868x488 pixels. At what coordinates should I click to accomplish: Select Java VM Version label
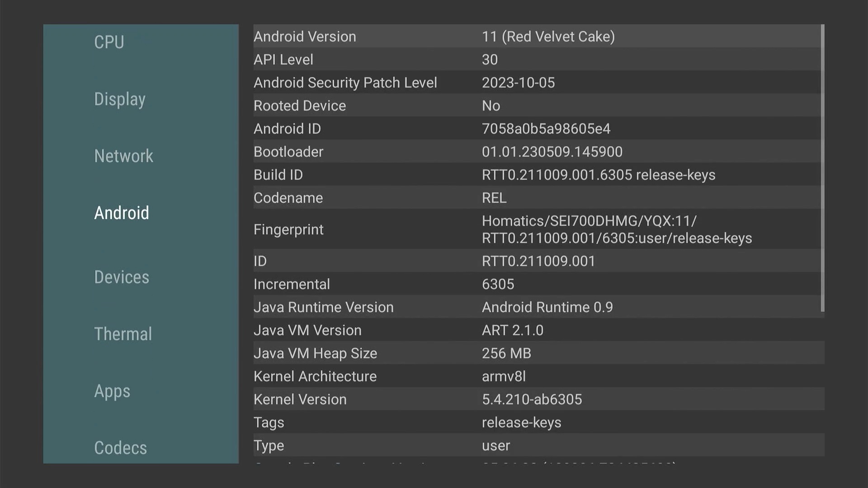coord(307,330)
